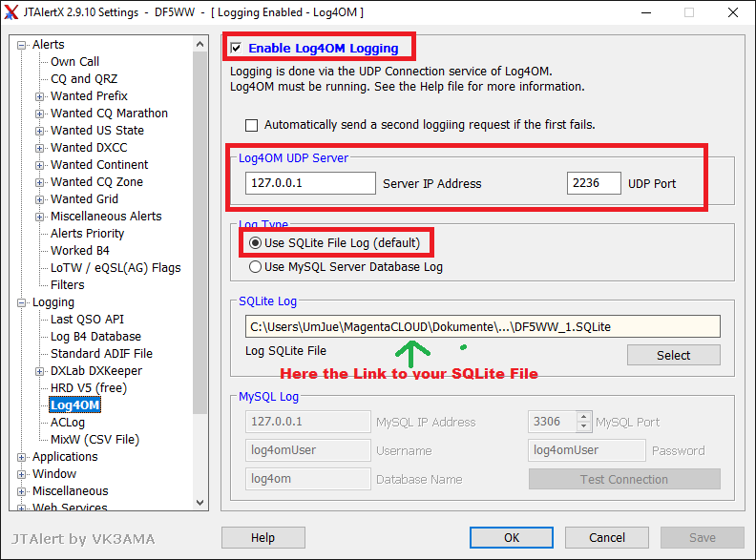Expand the Window tree node
This screenshot has width=756, height=560.
pyautogui.click(x=21, y=475)
